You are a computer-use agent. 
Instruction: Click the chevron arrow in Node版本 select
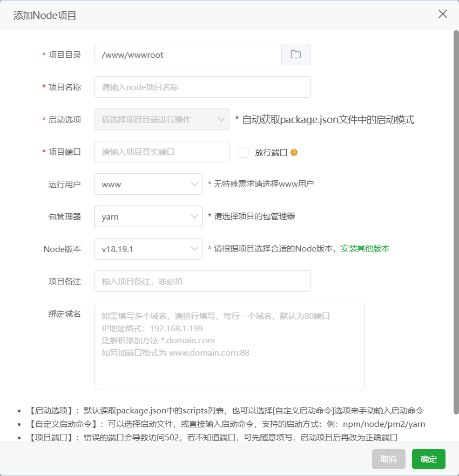pos(194,249)
